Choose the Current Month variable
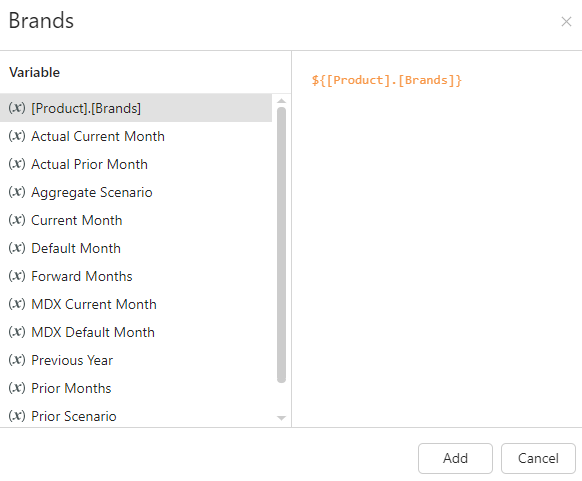This screenshot has width=582, height=481. [x=136, y=220]
